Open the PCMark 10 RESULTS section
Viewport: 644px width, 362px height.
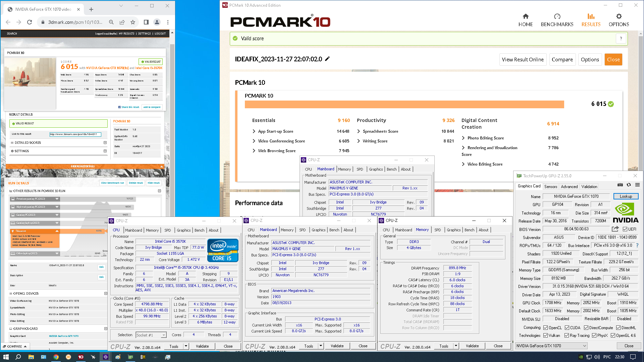(x=591, y=20)
